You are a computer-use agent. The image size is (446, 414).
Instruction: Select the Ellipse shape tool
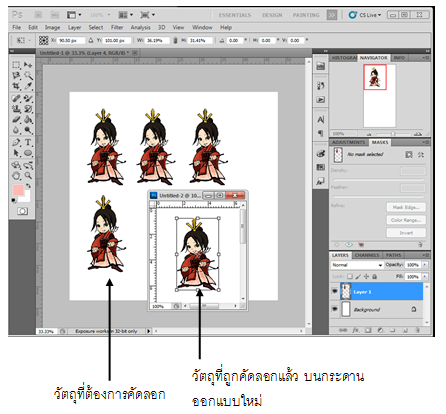coord(28,153)
